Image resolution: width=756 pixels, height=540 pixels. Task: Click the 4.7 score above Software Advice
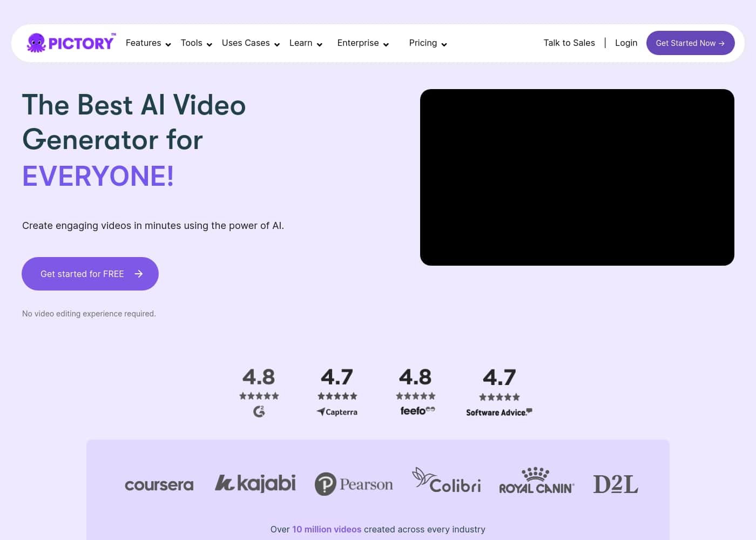tap(500, 377)
